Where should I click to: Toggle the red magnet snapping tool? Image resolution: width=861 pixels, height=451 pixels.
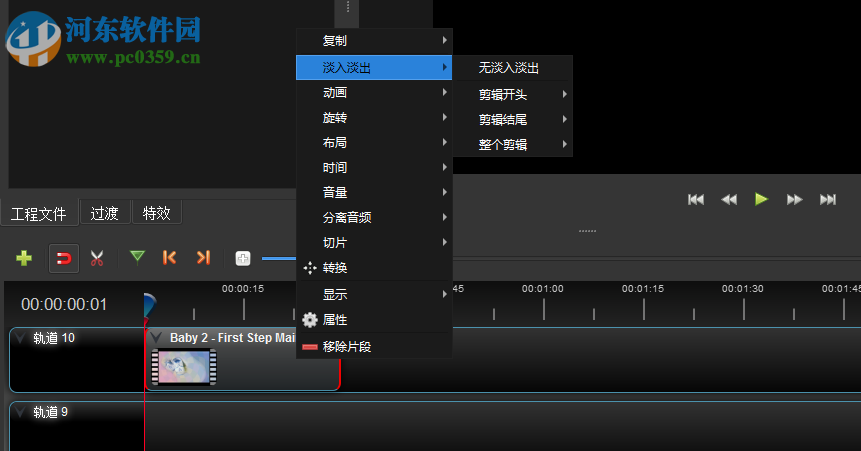64,258
